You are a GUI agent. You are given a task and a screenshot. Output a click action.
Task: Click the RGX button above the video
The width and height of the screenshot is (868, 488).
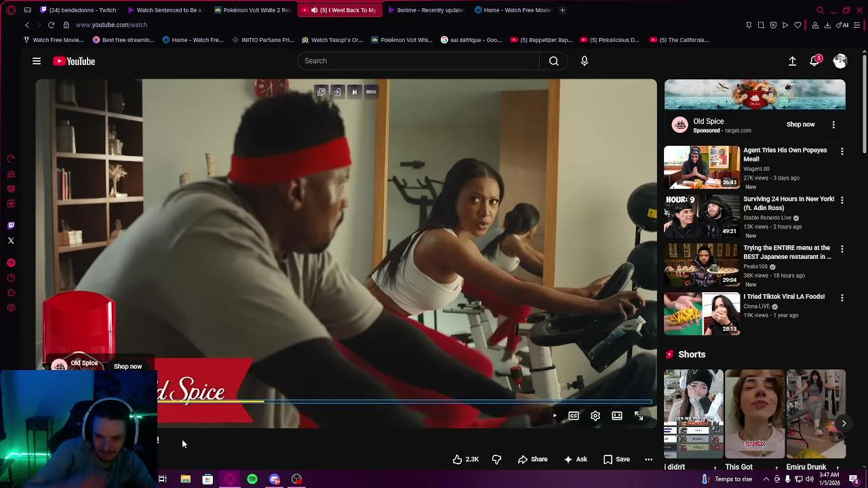371,92
